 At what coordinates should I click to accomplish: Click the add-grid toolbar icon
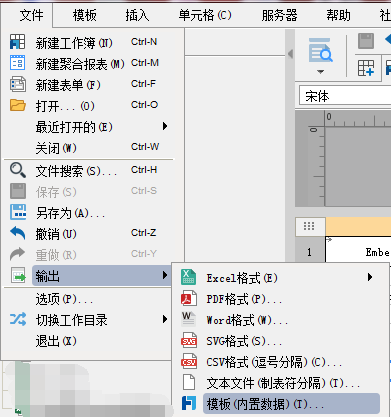[x=366, y=68]
